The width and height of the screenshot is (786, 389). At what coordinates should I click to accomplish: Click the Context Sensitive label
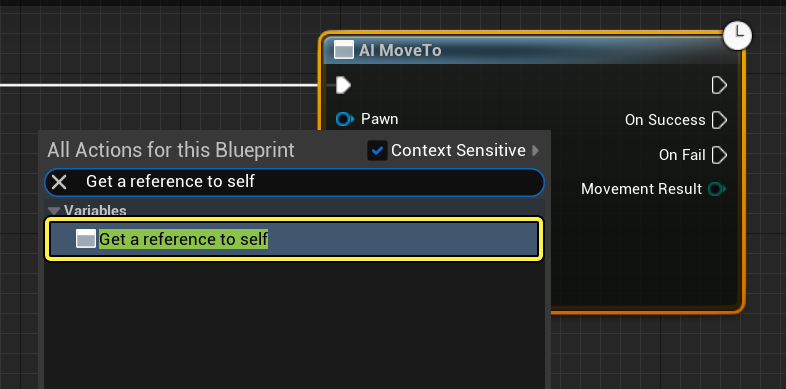pos(458,150)
